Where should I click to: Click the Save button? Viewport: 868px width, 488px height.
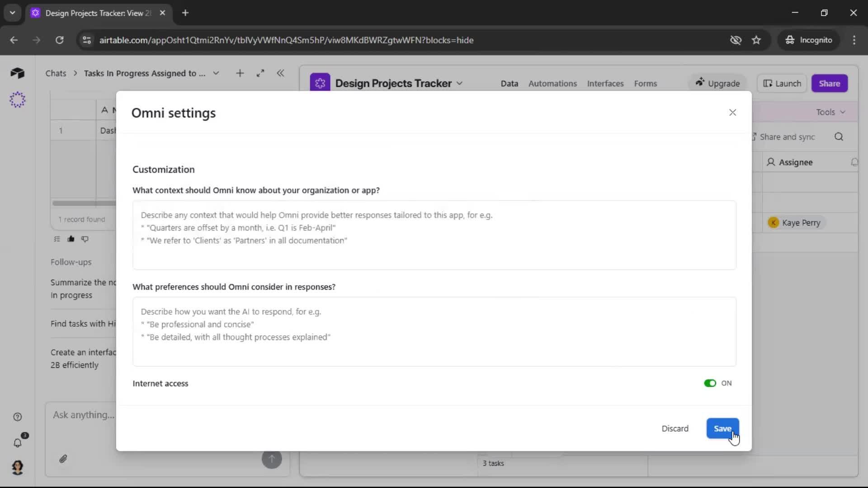pyautogui.click(x=722, y=428)
